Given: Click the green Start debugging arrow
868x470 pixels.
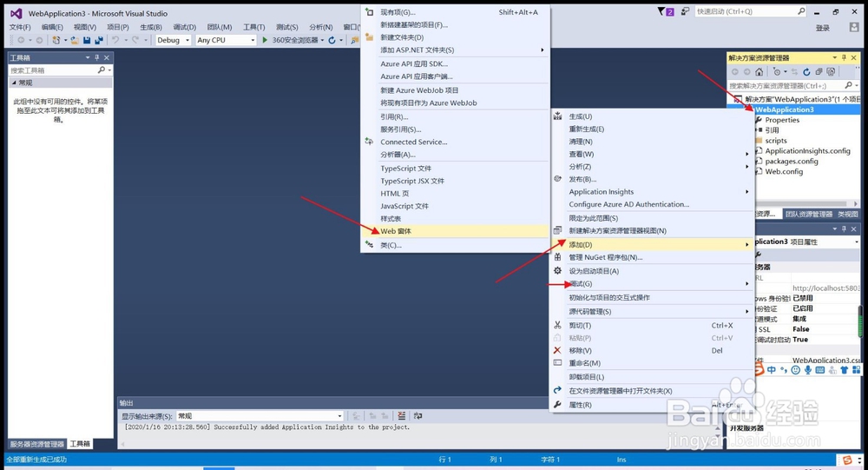Looking at the screenshot, I should tap(265, 40).
